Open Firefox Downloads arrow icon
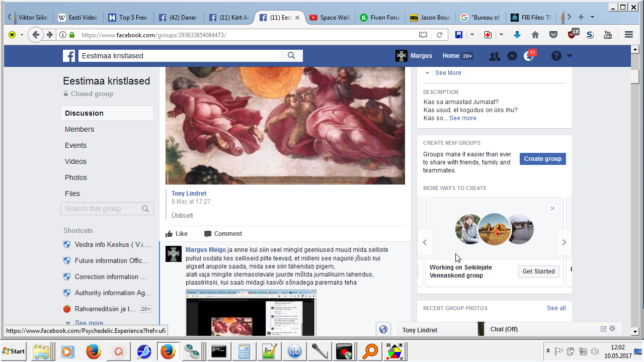This screenshot has width=644, height=362. pyautogui.click(x=517, y=35)
